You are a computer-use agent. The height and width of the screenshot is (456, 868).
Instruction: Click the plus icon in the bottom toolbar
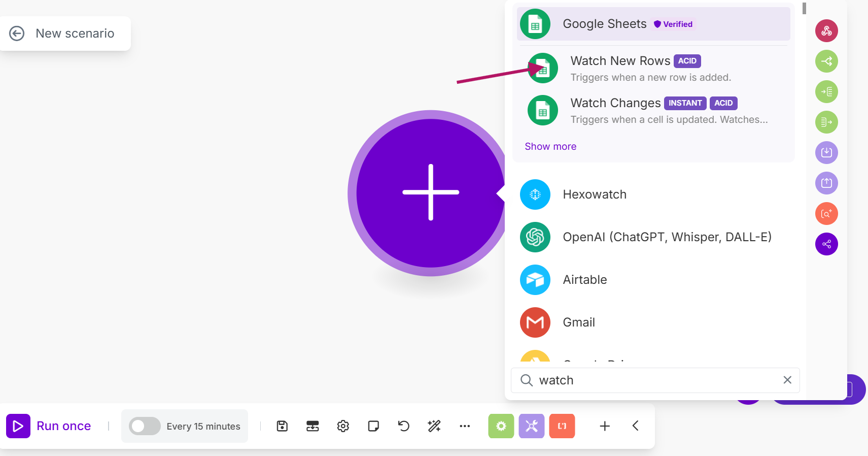point(605,426)
